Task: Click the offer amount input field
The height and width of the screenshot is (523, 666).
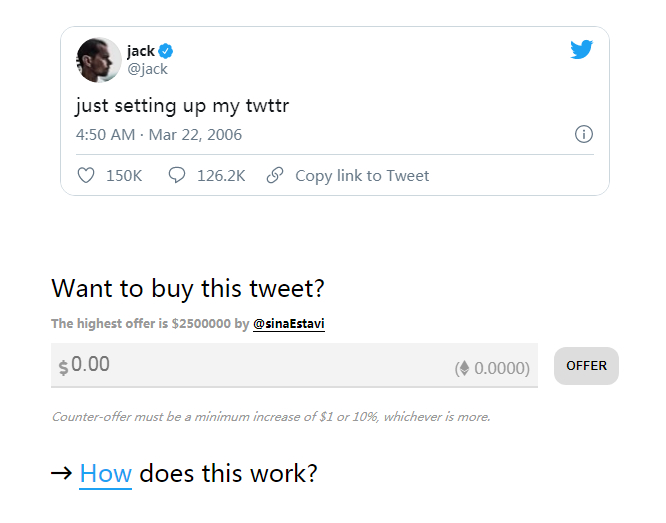Action: point(250,365)
